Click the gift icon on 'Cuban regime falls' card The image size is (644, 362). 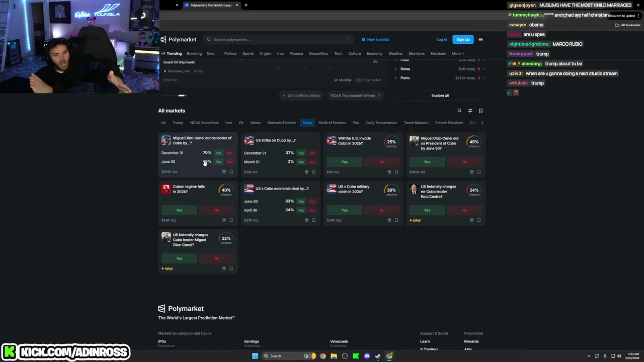point(224,220)
